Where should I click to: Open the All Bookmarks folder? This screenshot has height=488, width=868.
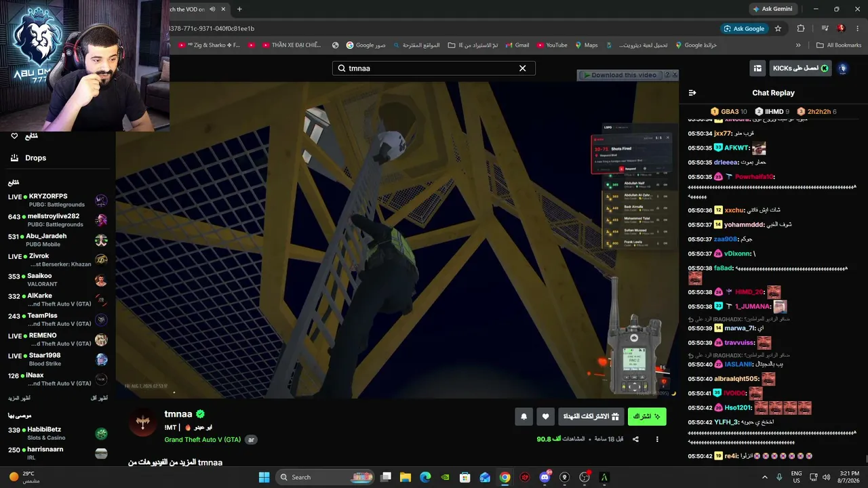pyautogui.click(x=839, y=45)
